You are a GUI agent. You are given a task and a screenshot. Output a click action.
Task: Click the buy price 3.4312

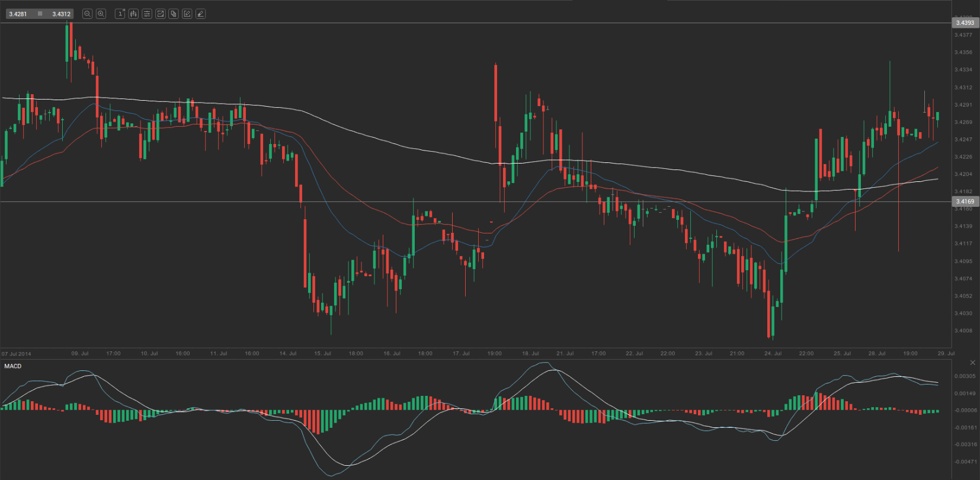pyautogui.click(x=61, y=14)
